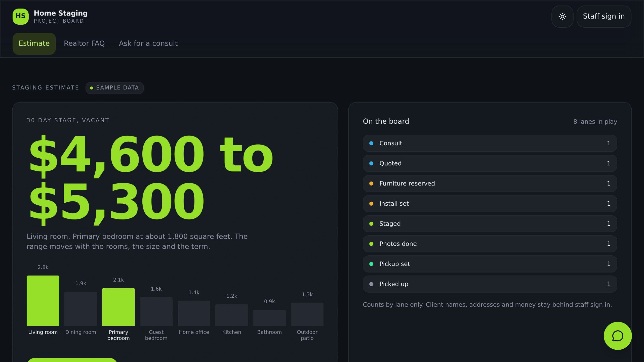Toggle the Kitchen bar
Viewport: 644px width, 362px height.
pyautogui.click(x=232, y=315)
